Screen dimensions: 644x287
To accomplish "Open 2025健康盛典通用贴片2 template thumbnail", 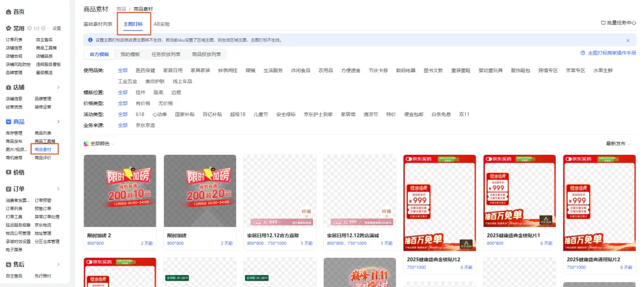I will pos(599,203).
